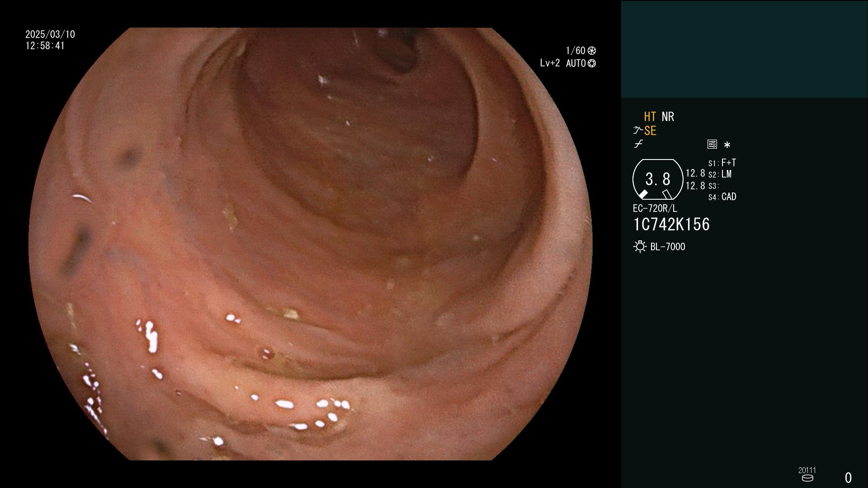Image resolution: width=868 pixels, height=488 pixels.
Task: Click the tone curve icon below SE
Action: click(638, 144)
